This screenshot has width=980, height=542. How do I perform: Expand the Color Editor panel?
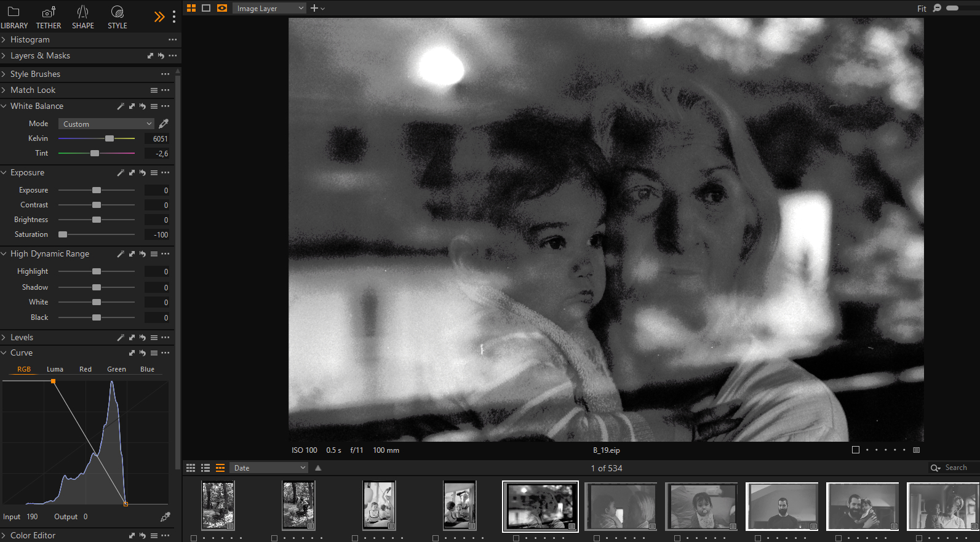click(4, 535)
